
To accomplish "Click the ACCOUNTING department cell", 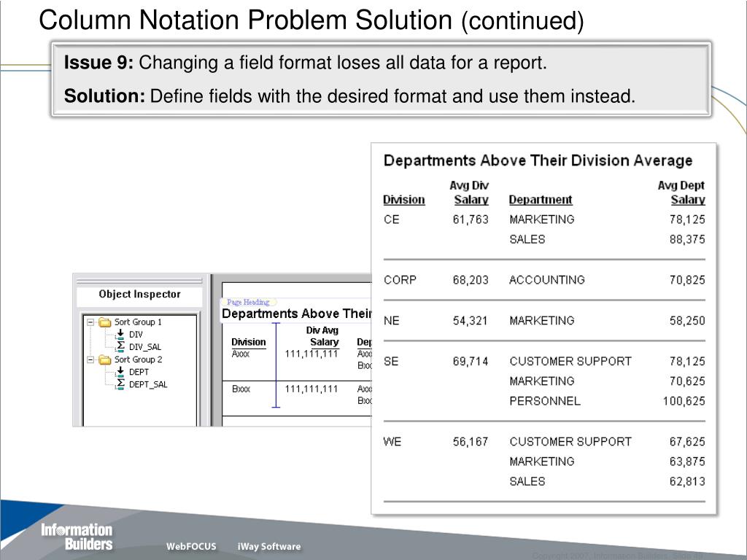I will (x=547, y=280).
